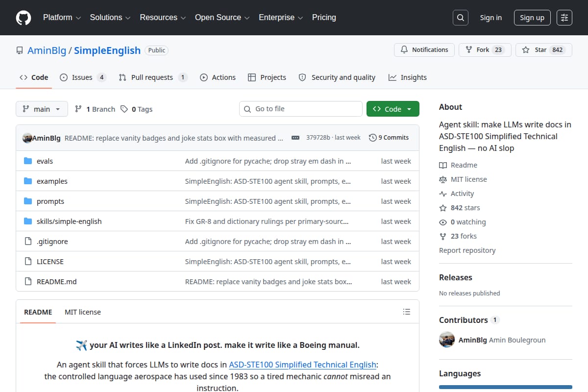
Task: Open the appearance settings icon button
Action: tap(564, 18)
